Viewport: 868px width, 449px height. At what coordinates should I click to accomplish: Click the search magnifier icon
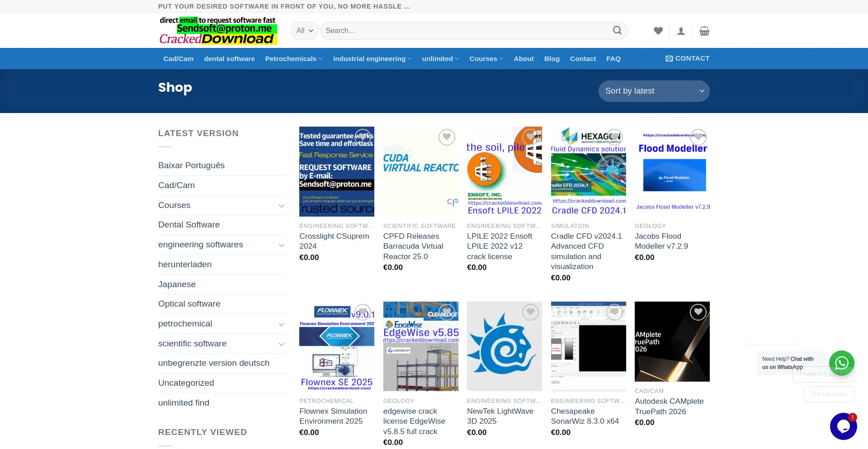(617, 30)
